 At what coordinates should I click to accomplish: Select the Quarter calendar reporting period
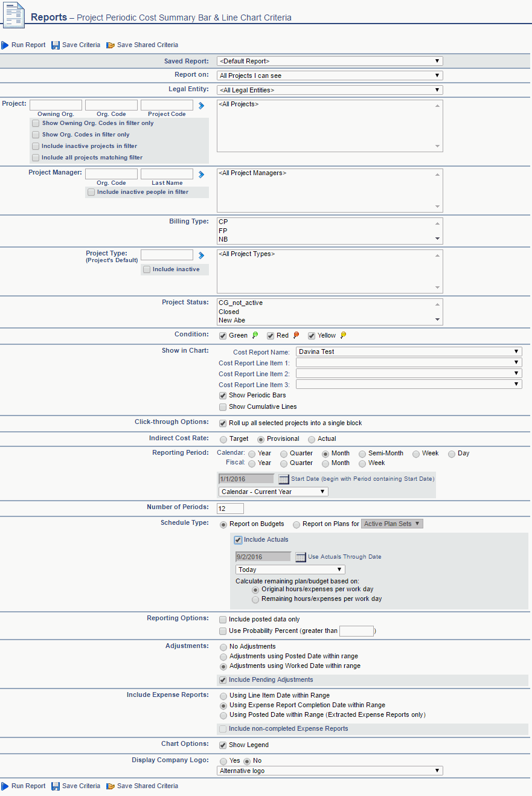[x=284, y=454]
